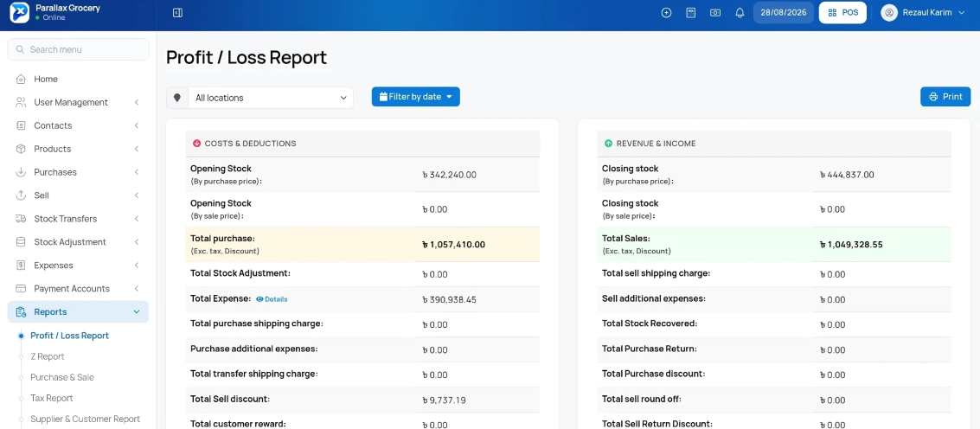Expand the Sell submenu chevron
980x429 pixels.
click(137, 195)
